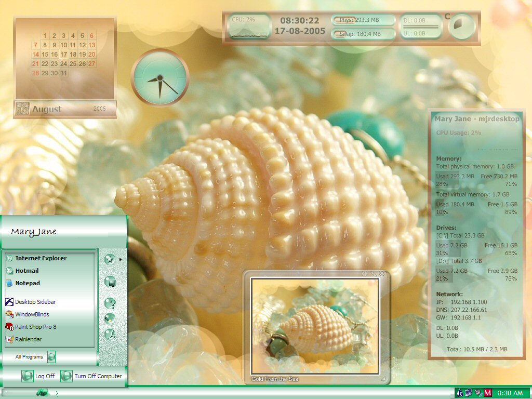This screenshot has height=399, width=532.
Task: Click the Gold From the Sea thumbnail
Action: pyautogui.click(x=315, y=326)
